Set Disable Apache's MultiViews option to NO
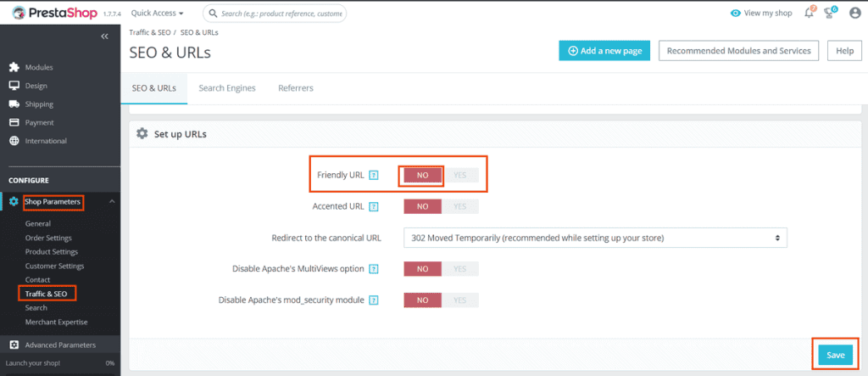 click(422, 269)
